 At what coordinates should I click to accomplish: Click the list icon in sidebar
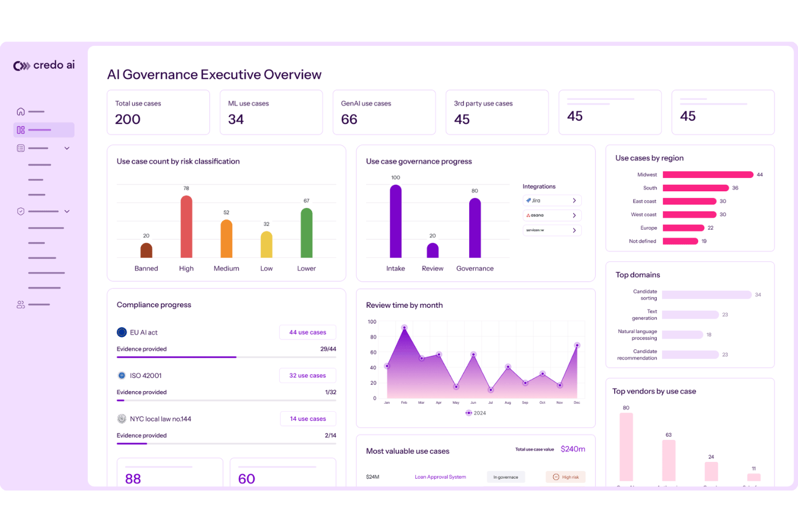pos(20,148)
